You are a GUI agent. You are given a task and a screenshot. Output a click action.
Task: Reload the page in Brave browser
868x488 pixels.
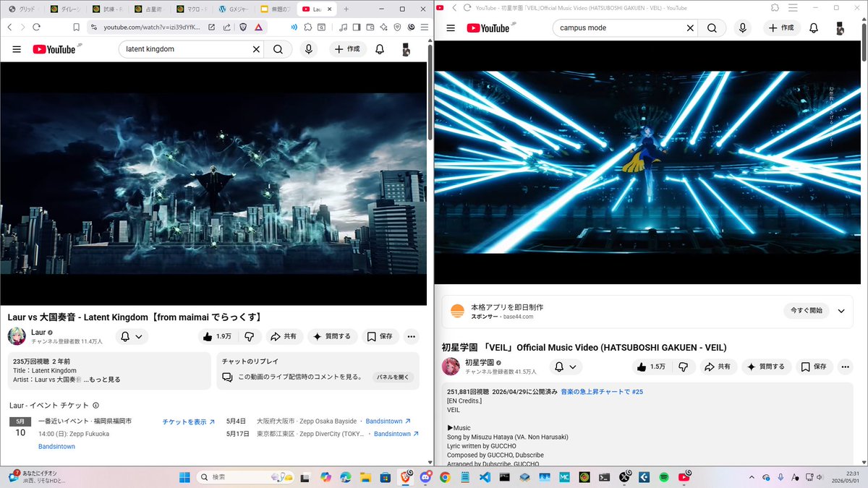click(x=37, y=27)
